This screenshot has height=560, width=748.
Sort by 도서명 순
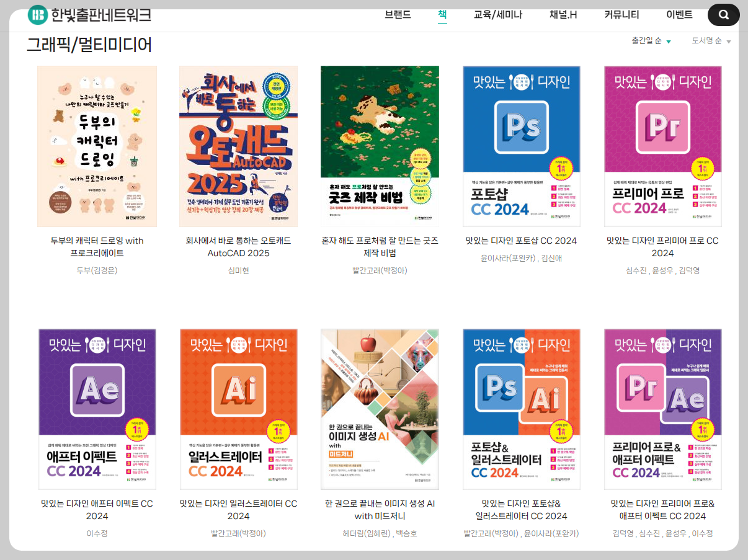(711, 41)
